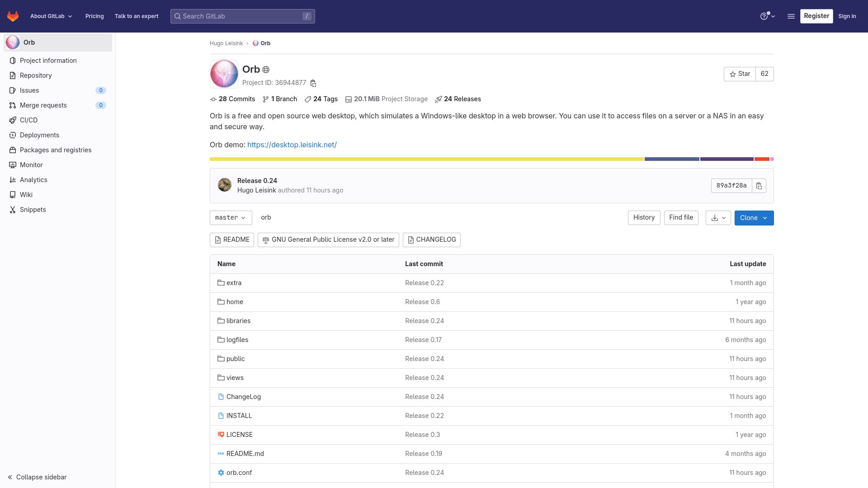Open the public folder

(236, 359)
